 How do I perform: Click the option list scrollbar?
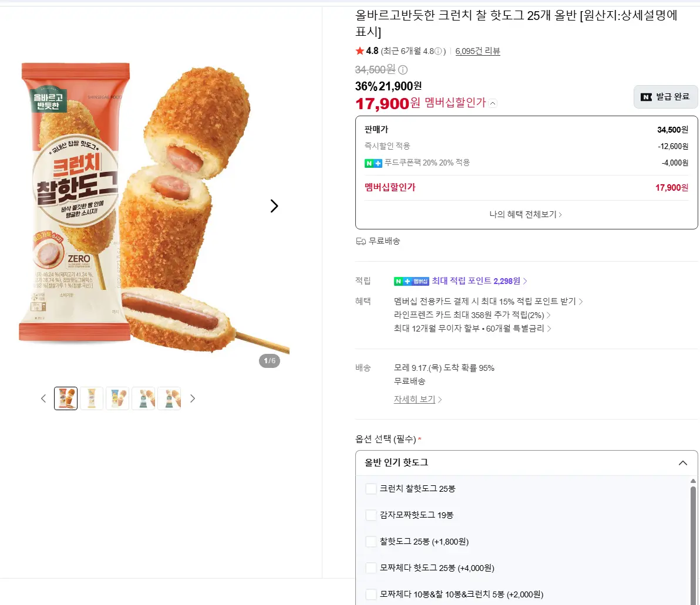(693, 545)
